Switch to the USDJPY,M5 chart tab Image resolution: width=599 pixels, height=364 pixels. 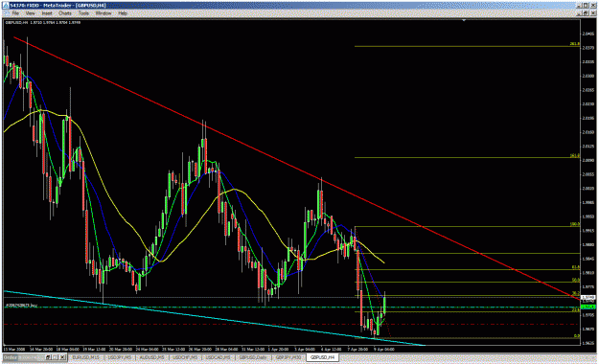(x=120, y=357)
